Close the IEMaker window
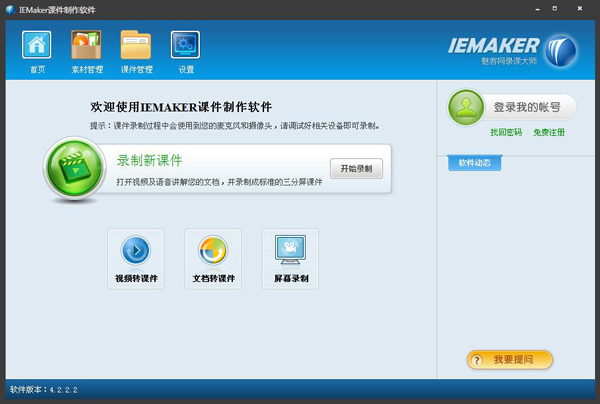 tap(580, 8)
